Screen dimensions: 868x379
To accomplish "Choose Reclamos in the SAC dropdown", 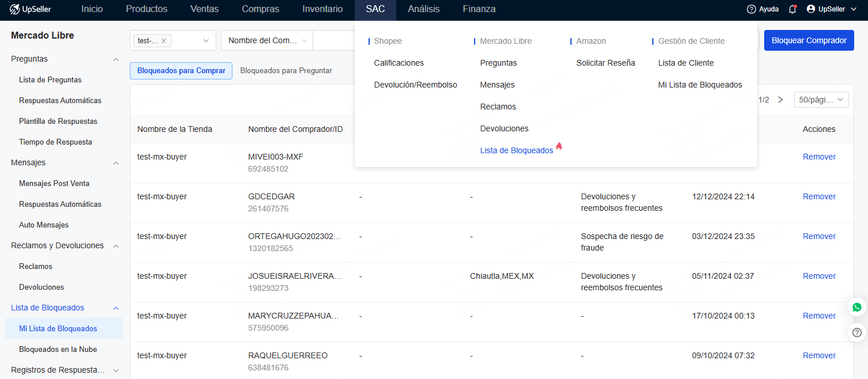I will point(498,107).
